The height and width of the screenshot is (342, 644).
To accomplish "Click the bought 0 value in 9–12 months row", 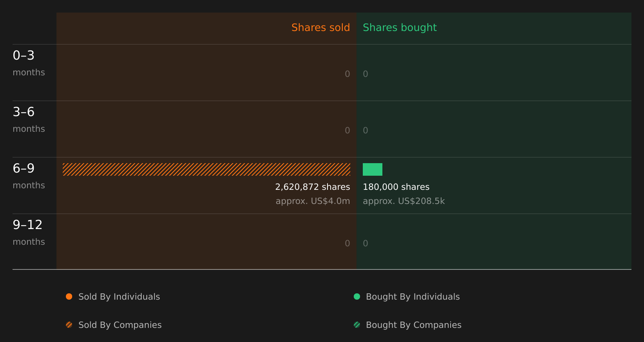I will [366, 244].
